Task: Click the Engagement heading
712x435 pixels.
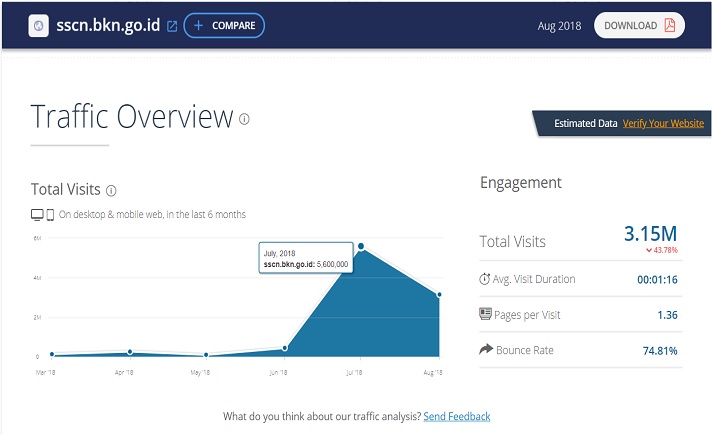Action: (x=521, y=183)
